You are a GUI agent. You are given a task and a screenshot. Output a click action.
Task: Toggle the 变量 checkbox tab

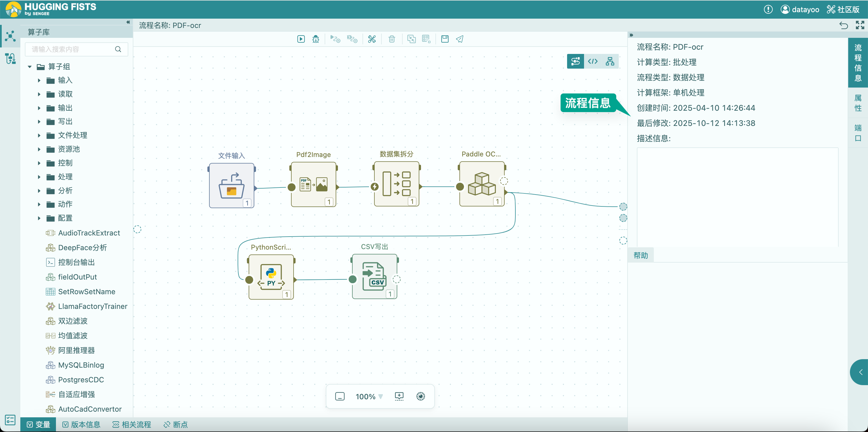click(38, 424)
